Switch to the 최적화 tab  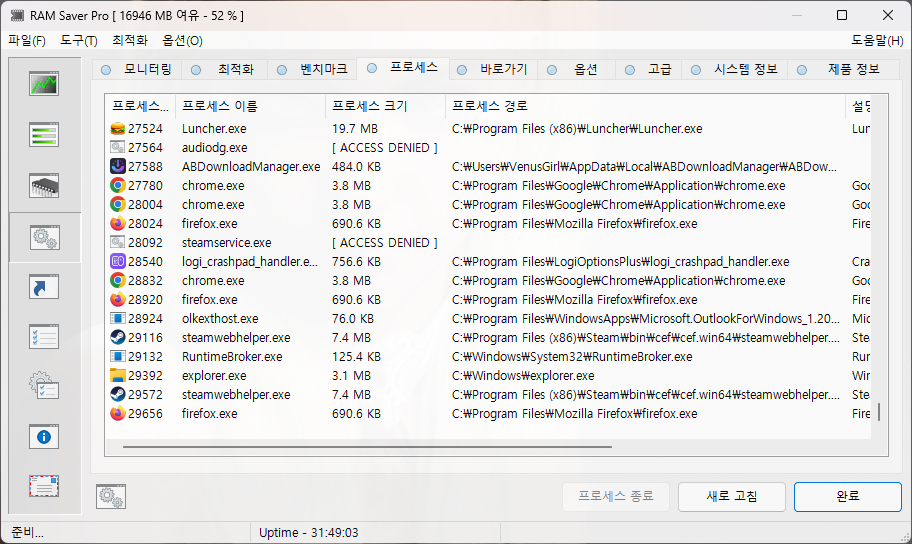click(225, 69)
